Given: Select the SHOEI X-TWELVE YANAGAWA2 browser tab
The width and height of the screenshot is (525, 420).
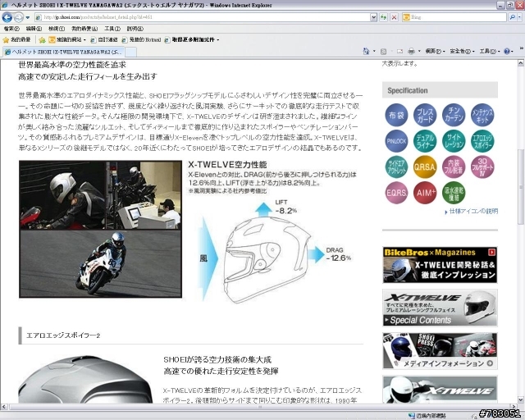Looking at the screenshot, I should (64, 52).
